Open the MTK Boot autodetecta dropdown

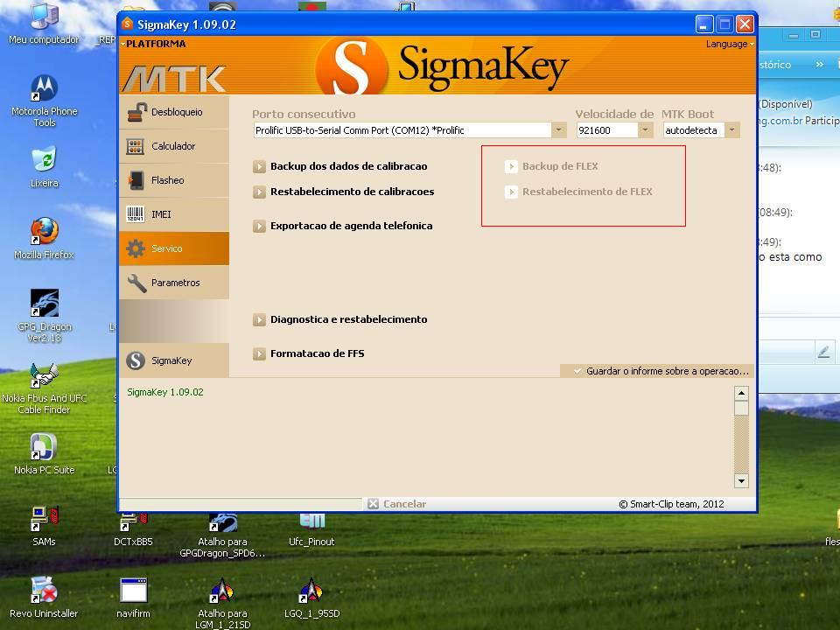tap(731, 130)
